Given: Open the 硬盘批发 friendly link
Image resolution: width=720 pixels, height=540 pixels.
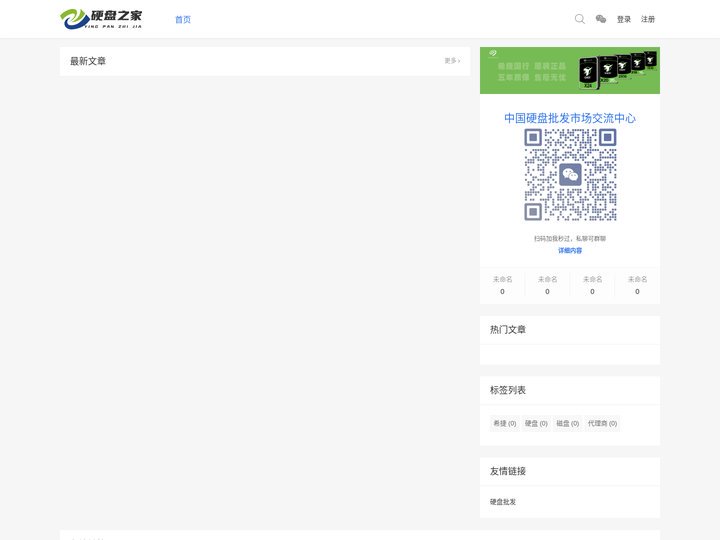Looking at the screenshot, I should click(x=503, y=502).
